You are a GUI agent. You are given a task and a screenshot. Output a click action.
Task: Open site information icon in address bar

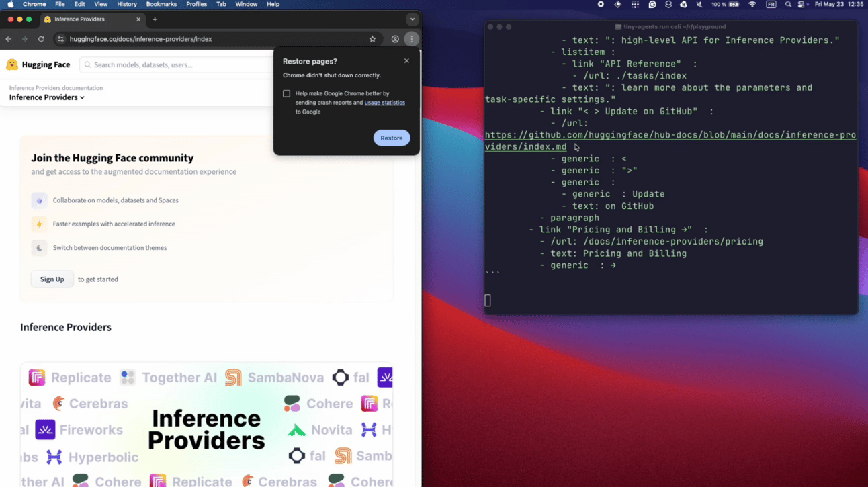coord(60,39)
